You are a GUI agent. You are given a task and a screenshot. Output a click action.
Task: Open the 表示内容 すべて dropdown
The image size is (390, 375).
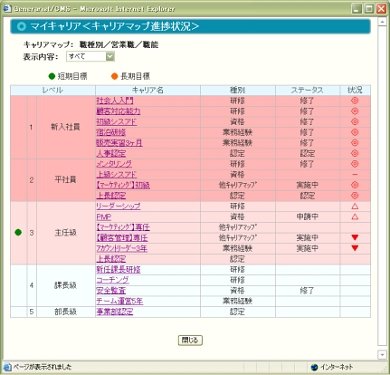coord(90,56)
